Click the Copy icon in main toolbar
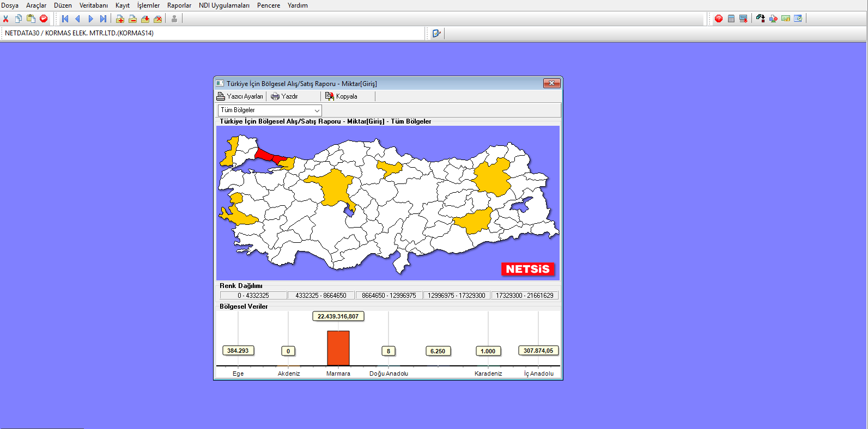Viewport: 868px width, 429px height. [19, 19]
